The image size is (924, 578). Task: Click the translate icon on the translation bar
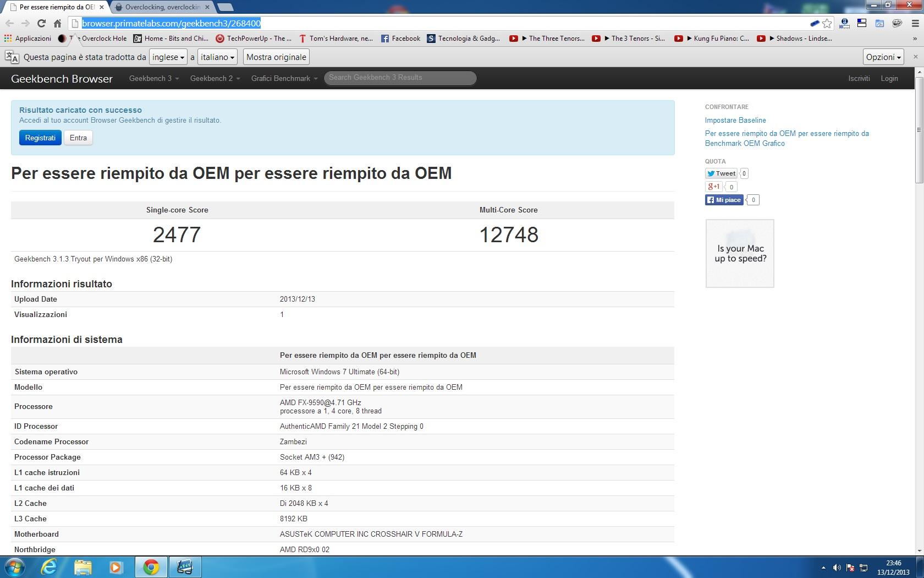click(x=12, y=57)
